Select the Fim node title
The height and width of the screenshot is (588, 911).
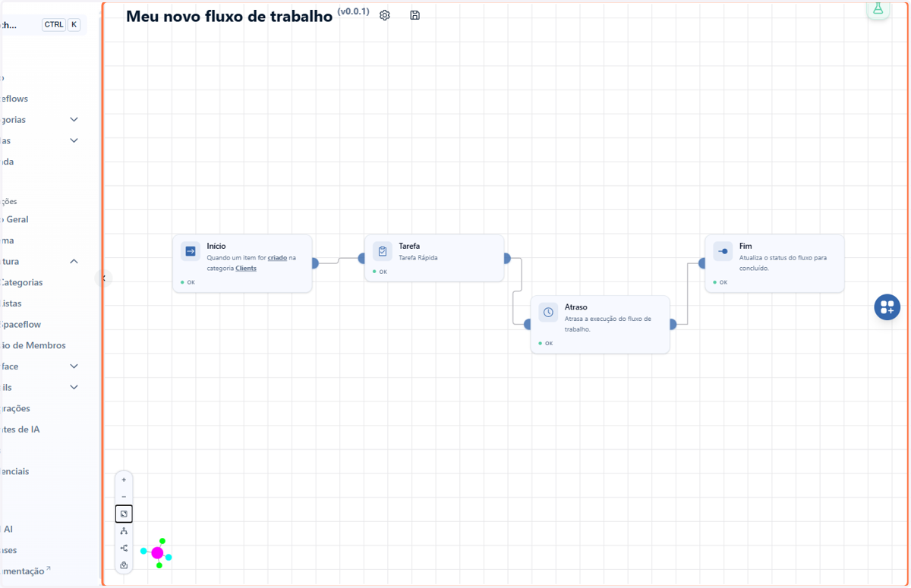tap(746, 247)
